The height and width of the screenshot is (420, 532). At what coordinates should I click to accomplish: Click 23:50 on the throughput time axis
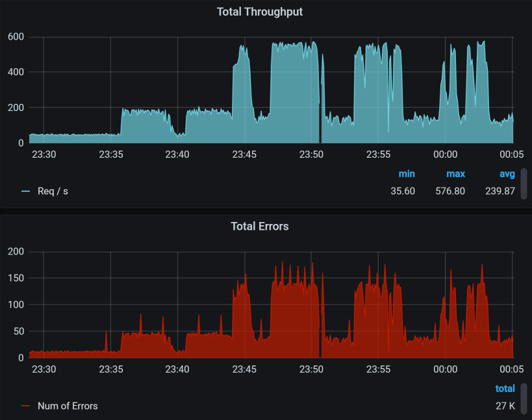tap(311, 154)
